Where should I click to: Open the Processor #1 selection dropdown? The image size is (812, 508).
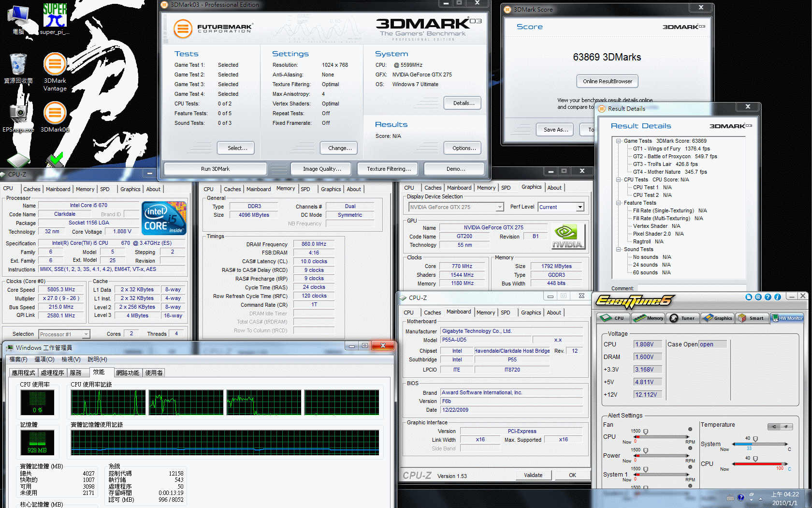pos(64,334)
